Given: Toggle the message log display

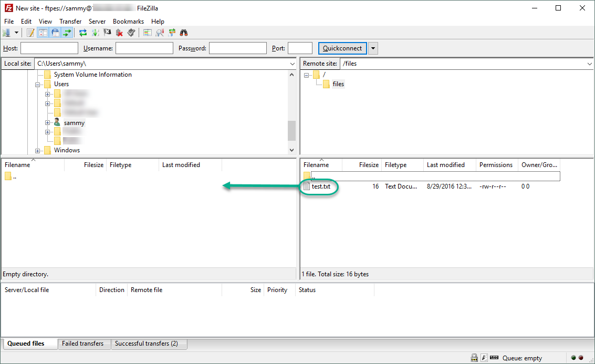Looking at the screenshot, I should (31, 33).
